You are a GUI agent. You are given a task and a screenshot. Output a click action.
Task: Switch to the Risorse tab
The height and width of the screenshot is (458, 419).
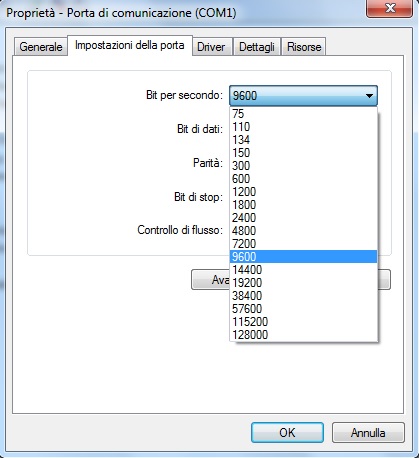(304, 47)
